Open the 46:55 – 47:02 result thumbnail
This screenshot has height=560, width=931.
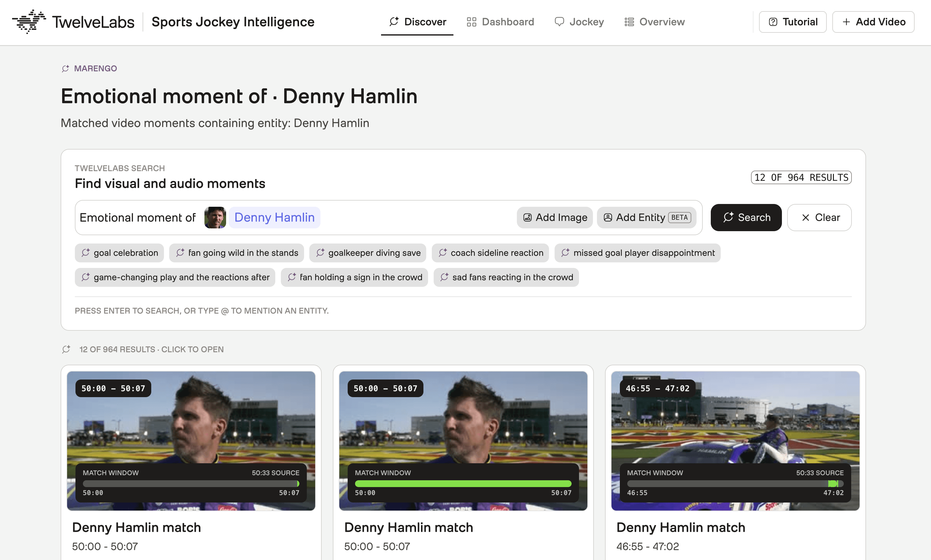tap(735, 440)
